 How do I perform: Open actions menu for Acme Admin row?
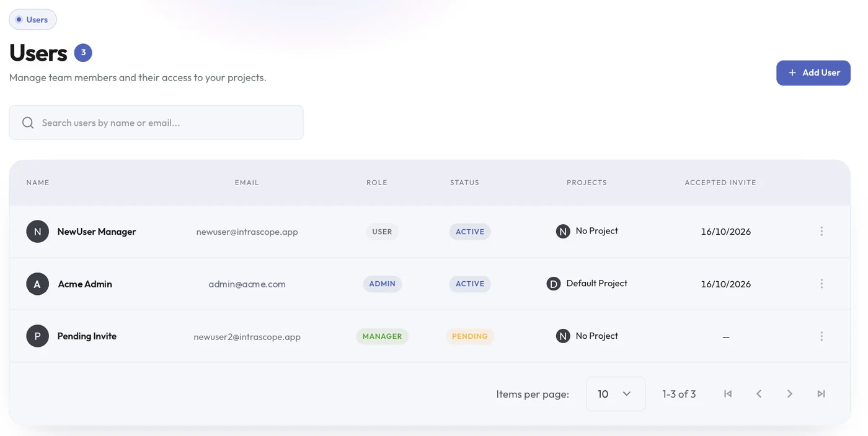821,284
